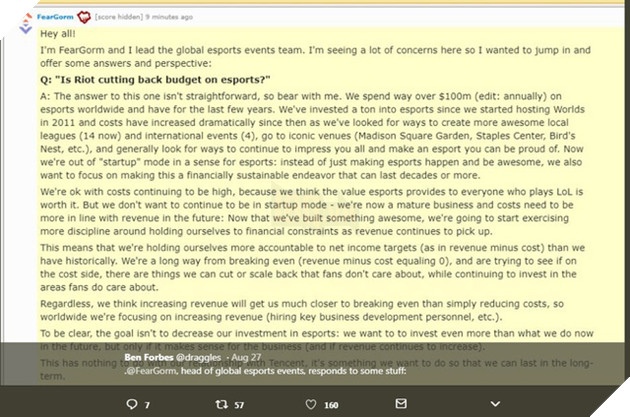Click the retweet count 57

pos(239,405)
